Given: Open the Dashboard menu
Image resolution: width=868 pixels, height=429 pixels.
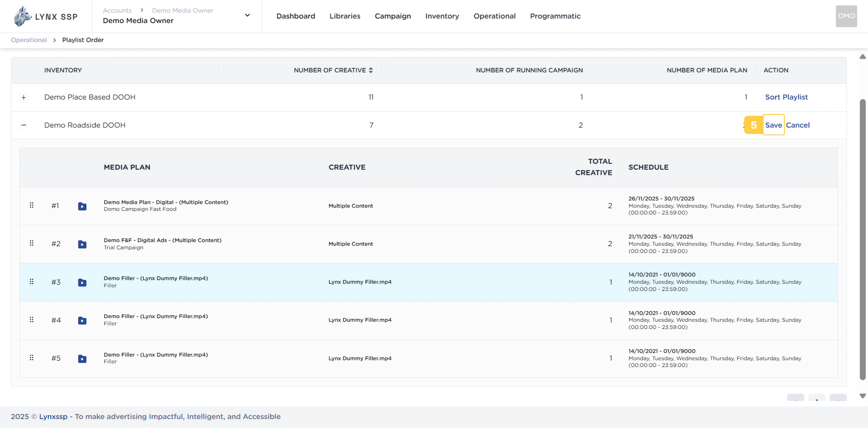Looking at the screenshot, I should pyautogui.click(x=296, y=16).
